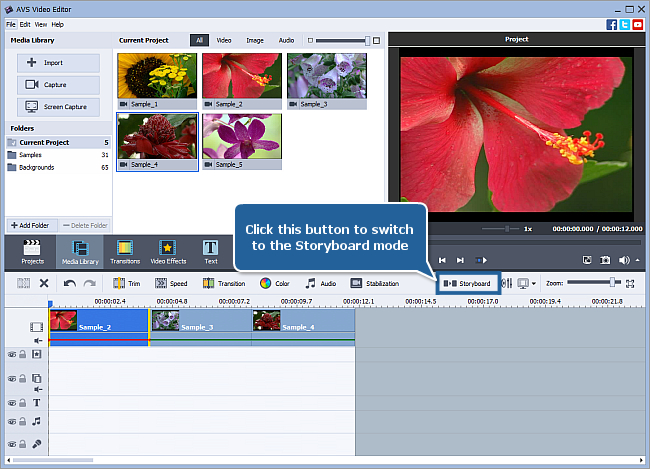
Task: Open the Projects panel
Action: click(x=32, y=252)
